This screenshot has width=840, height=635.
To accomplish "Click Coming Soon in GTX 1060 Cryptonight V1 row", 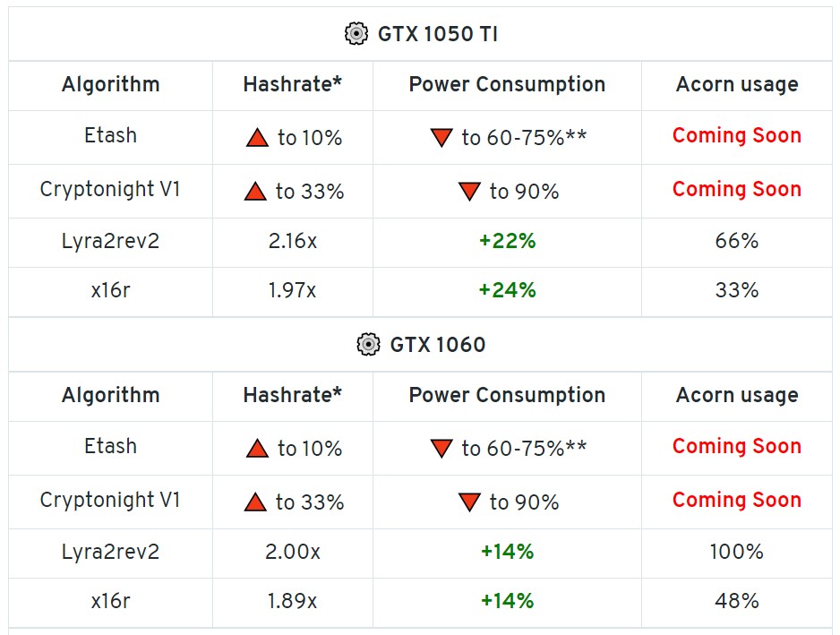I will 736,501.
